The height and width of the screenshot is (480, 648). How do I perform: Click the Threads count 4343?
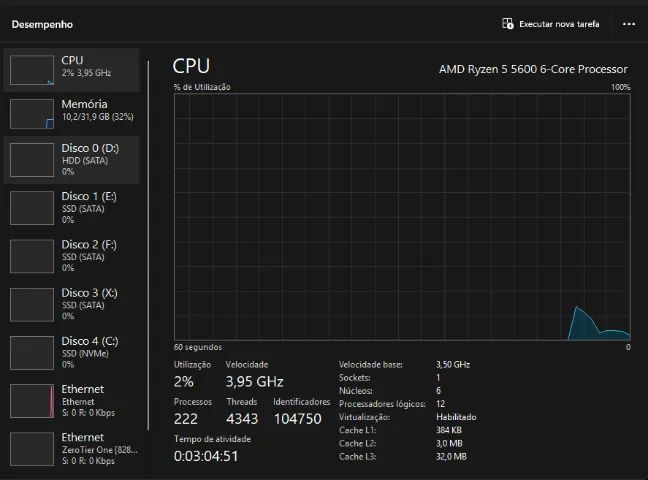click(x=242, y=419)
